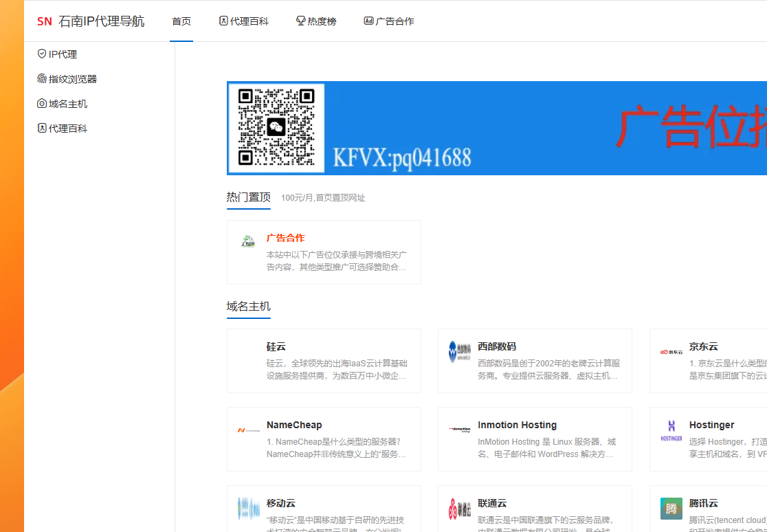Open the 京东云 card title

703,346
